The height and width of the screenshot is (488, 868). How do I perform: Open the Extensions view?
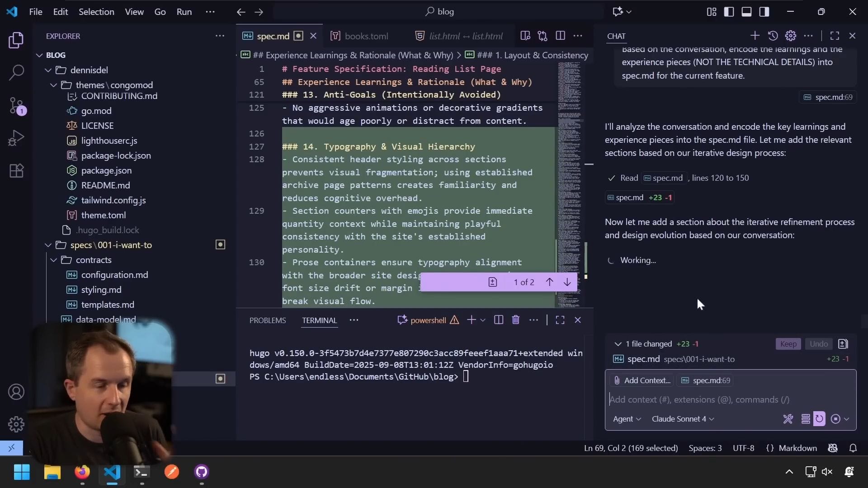[x=16, y=171]
